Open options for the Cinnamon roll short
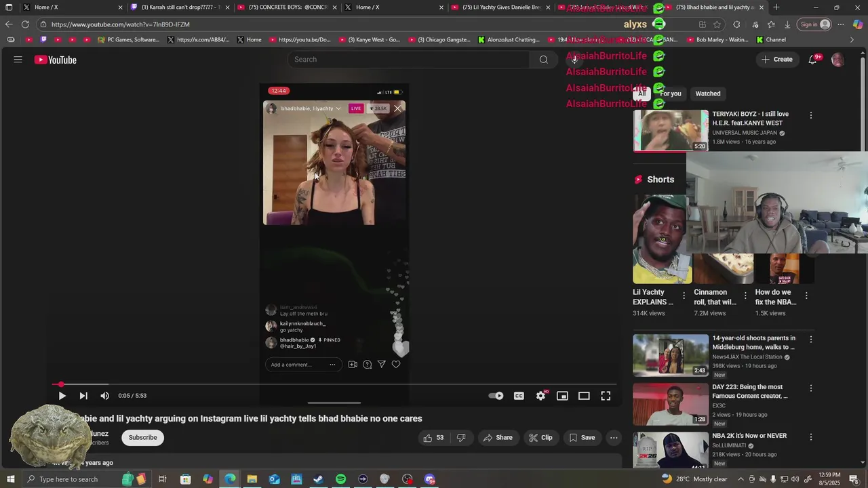Screen dimensions: 868x488 point(745,296)
